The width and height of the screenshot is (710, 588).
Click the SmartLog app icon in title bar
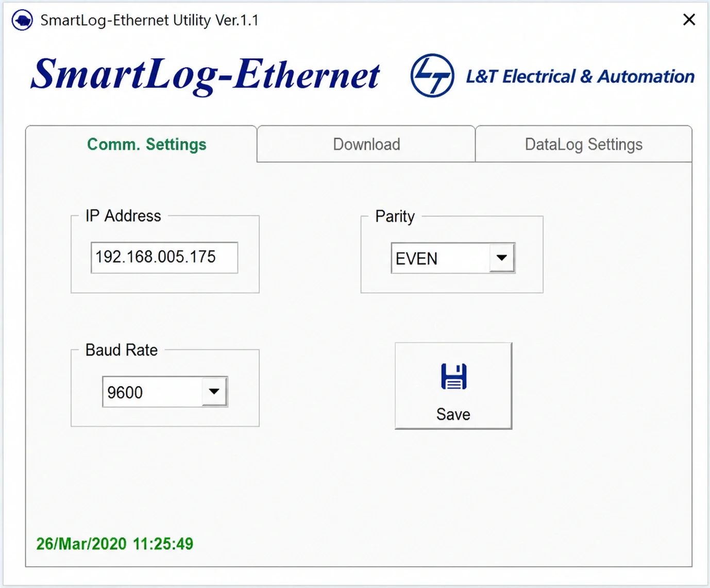point(22,21)
